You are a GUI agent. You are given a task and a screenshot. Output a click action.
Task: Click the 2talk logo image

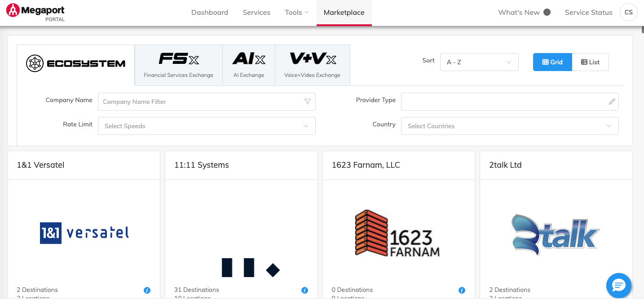pyautogui.click(x=556, y=235)
